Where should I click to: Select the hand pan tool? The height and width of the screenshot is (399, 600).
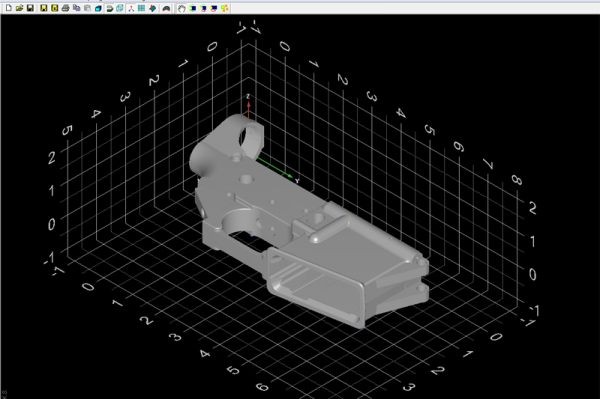click(x=182, y=8)
